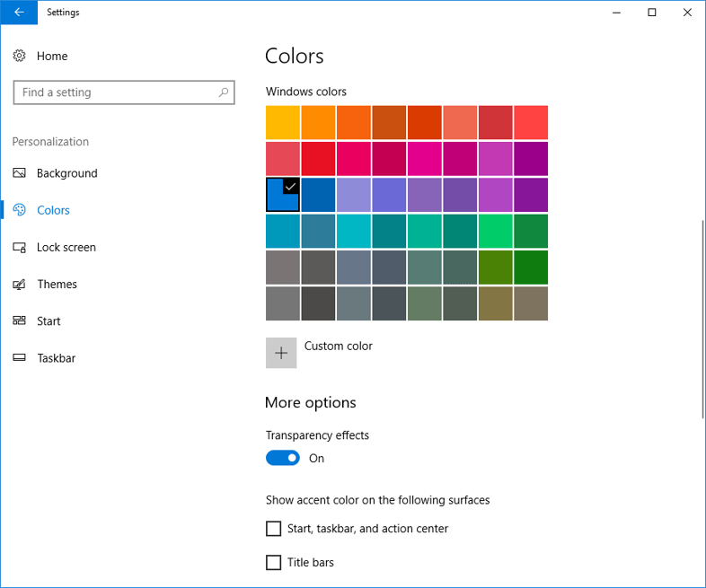Select the coral red swatch ending the first row
This screenshot has width=706, height=588.
pos(531,122)
